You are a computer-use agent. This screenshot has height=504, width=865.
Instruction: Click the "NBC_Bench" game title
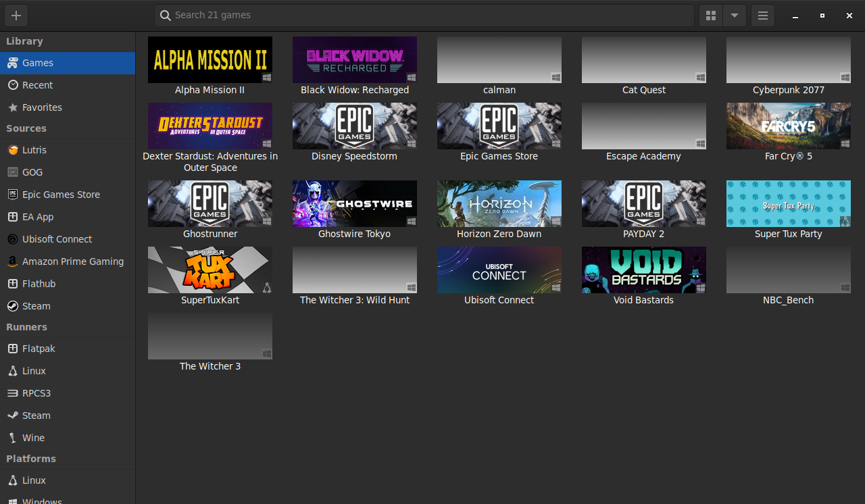click(789, 300)
